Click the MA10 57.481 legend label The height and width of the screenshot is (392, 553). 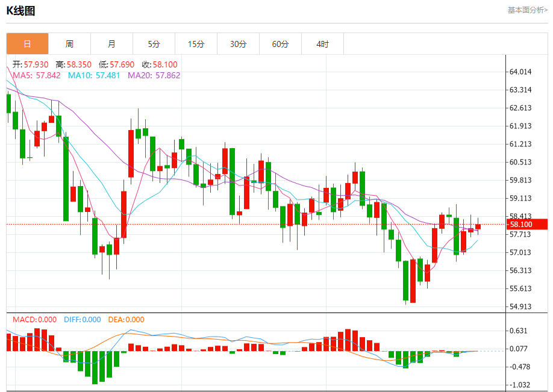[x=93, y=75]
